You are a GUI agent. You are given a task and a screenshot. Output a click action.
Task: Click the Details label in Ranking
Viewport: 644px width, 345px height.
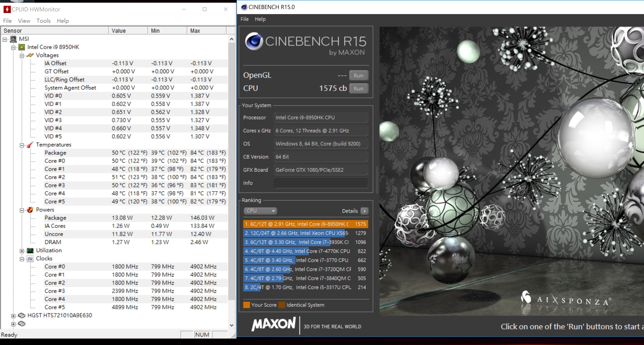pyautogui.click(x=350, y=211)
